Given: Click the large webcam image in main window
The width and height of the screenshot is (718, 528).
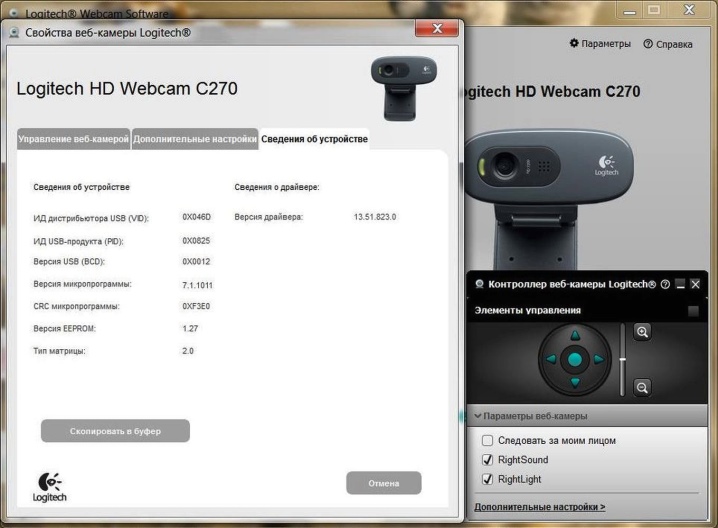Looking at the screenshot, I should (x=549, y=199).
